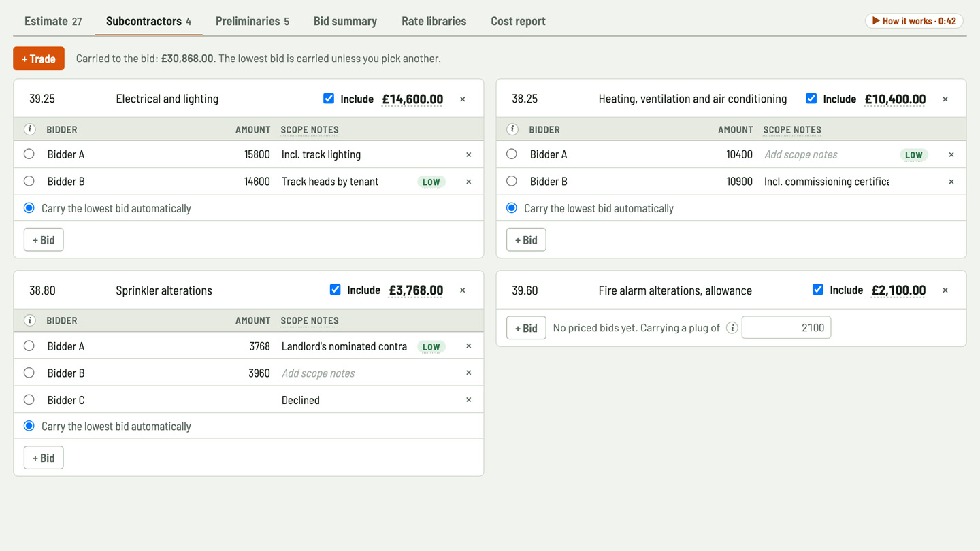Click the Electrical Bidder A amount 15800
The height and width of the screenshot is (551, 980).
tap(257, 154)
